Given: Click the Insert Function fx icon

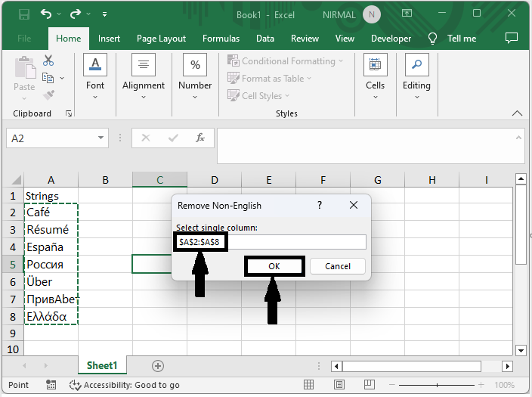Looking at the screenshot, I should (200, 138).
